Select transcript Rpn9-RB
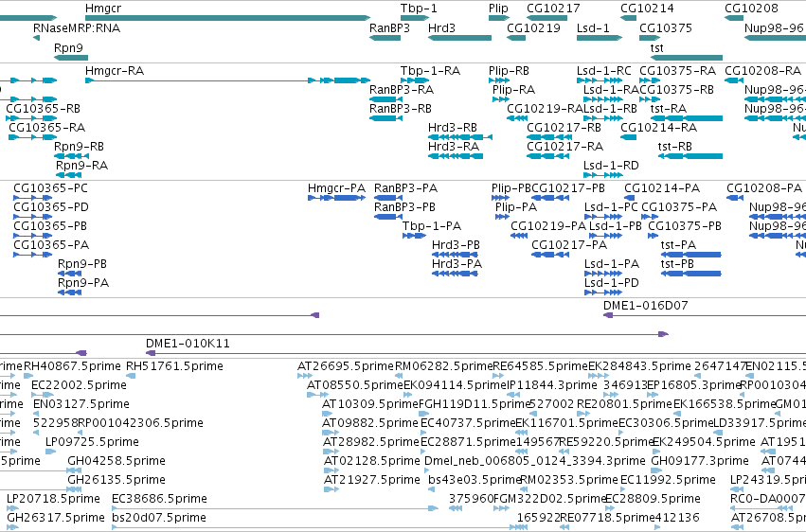 (x=71, y=156)
